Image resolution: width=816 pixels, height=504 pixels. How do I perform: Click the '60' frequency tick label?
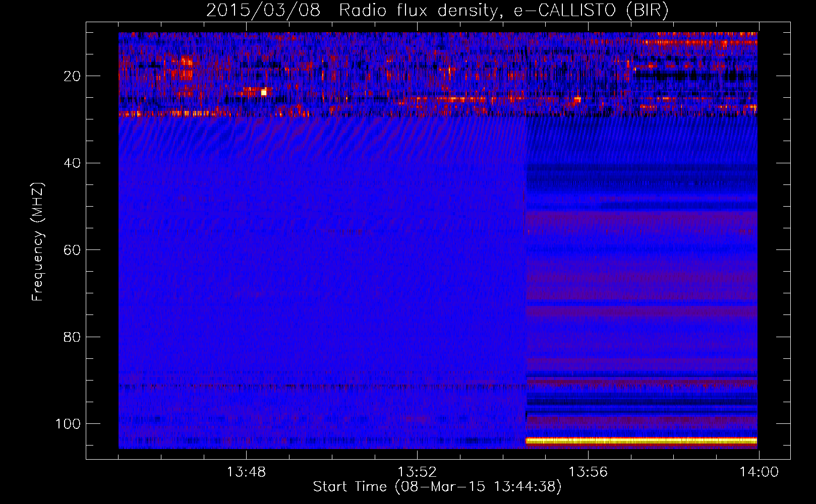coord(72,250)
